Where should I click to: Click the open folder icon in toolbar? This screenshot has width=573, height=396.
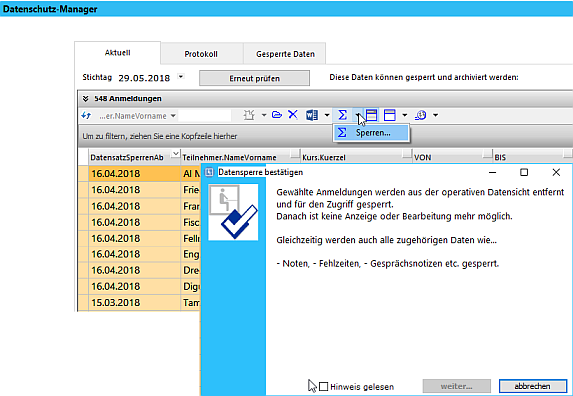click(277, 115)
